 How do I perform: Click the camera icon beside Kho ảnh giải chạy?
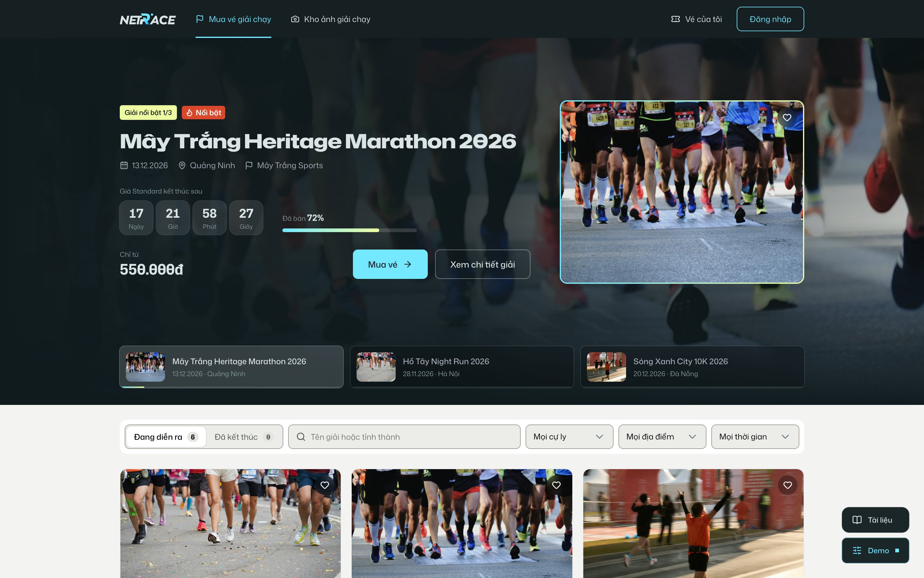(295, 19)
